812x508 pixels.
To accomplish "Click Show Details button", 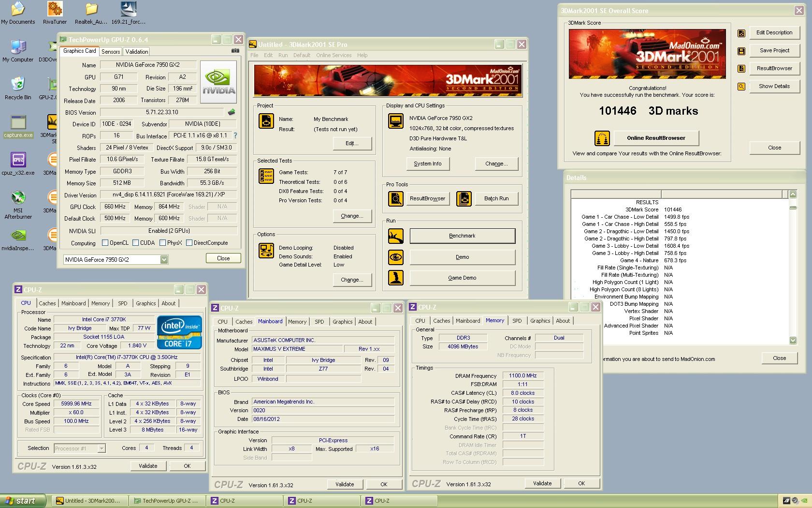I will click(775, 87).
